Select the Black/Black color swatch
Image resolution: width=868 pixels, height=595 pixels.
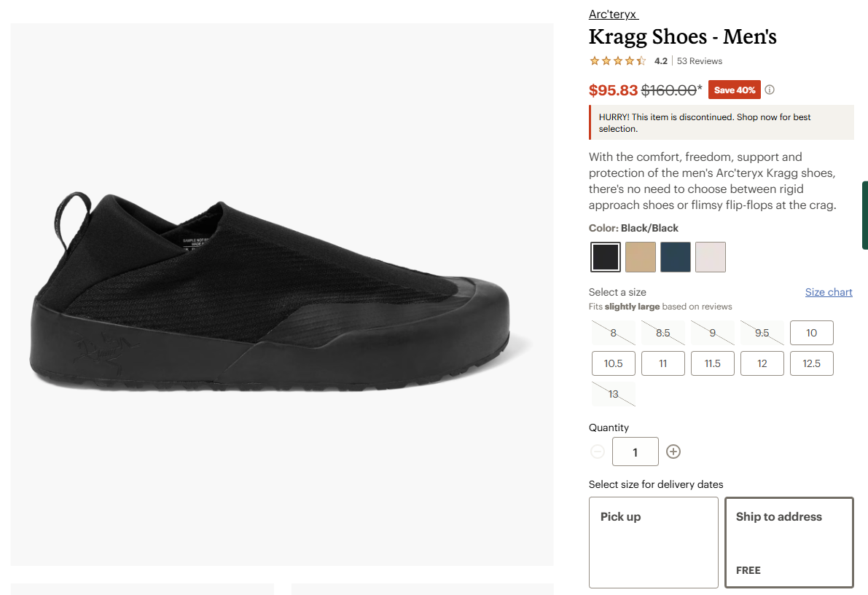coord(606,257)
